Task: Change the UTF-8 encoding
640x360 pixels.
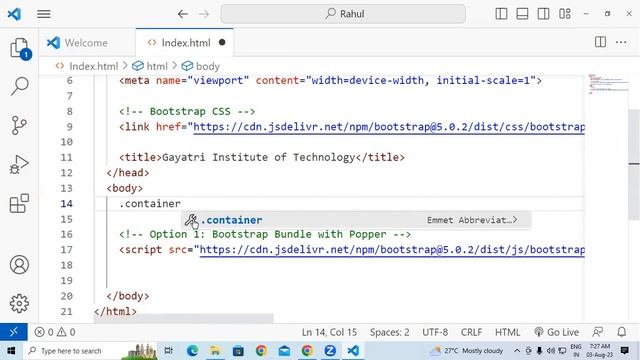Action: (435, 332)
